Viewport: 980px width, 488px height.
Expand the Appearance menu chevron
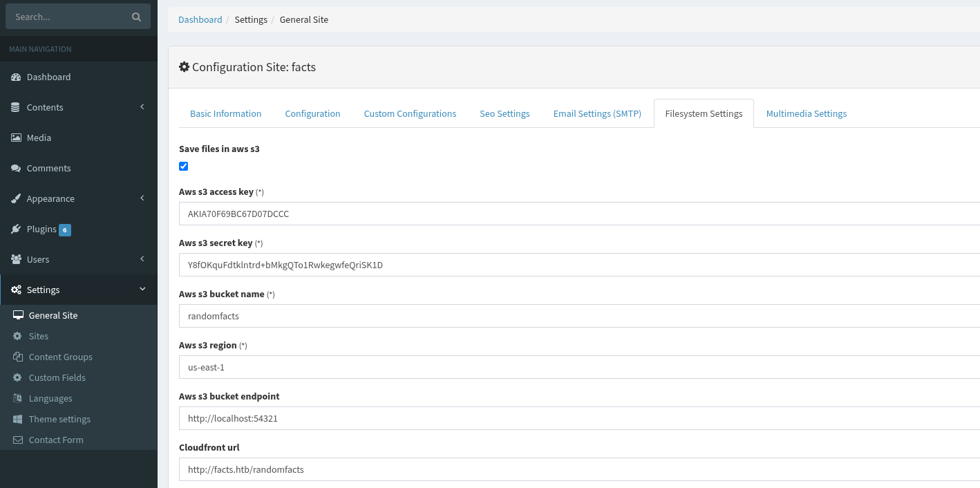coord(142,198)
